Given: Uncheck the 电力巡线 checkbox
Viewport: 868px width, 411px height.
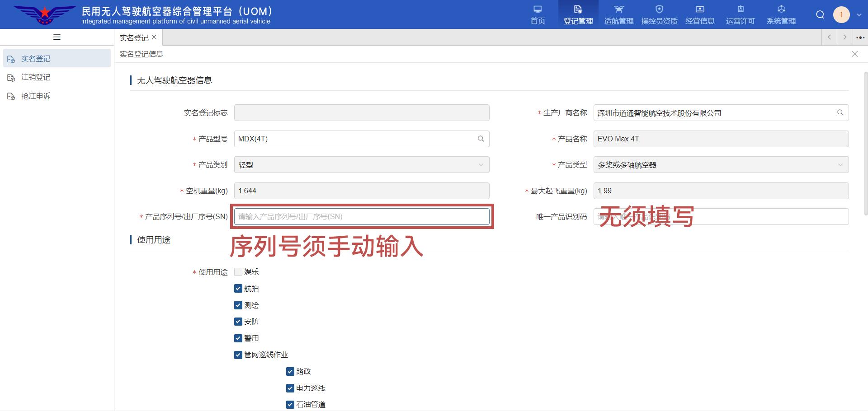Looking at the screenshot, I should (290, 388).
